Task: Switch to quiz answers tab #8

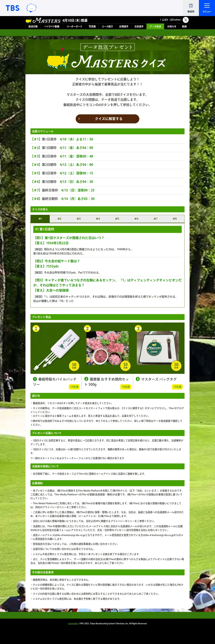Action: point(175,219)
